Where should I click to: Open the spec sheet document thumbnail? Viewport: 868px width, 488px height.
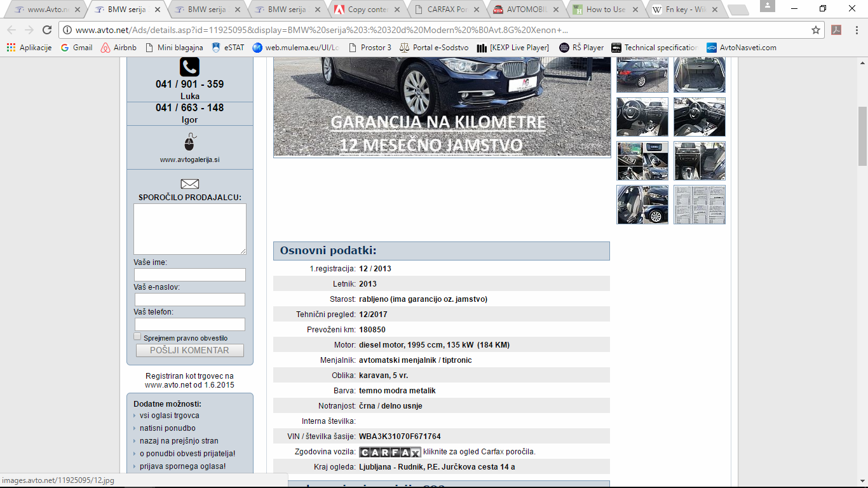click(x=700, y=205)
